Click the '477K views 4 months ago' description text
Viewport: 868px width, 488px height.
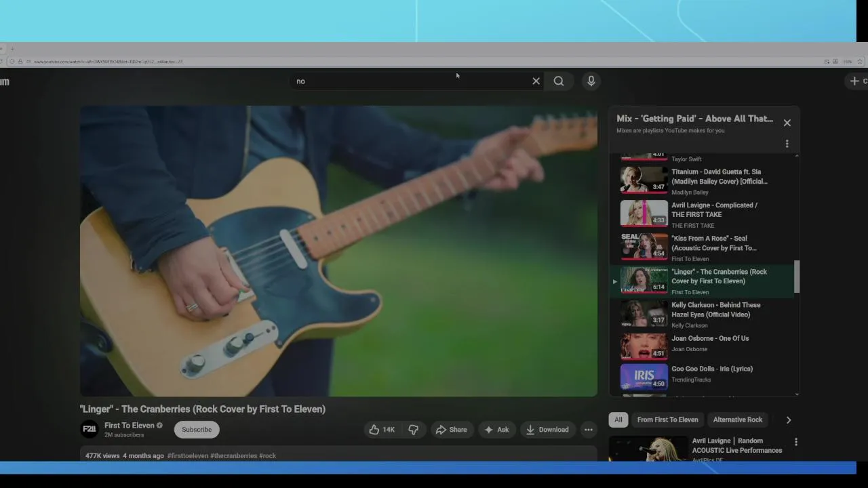pos(125,456)
